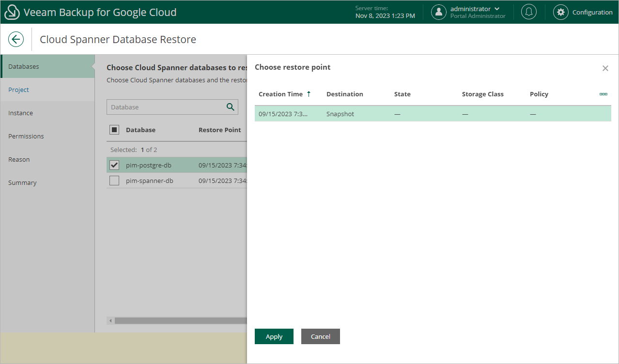
Task: Check the pim-spanner-db checkbox
Action: (x=114, y=181)
